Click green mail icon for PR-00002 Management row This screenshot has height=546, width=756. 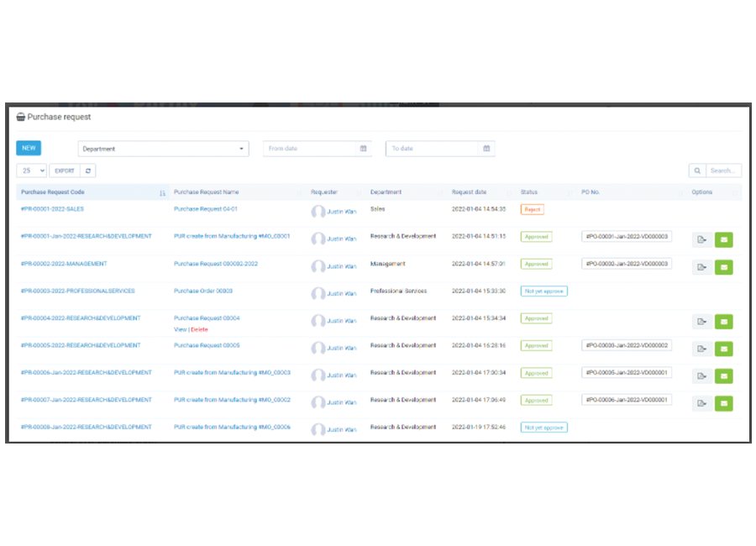[x=723, y=267]
